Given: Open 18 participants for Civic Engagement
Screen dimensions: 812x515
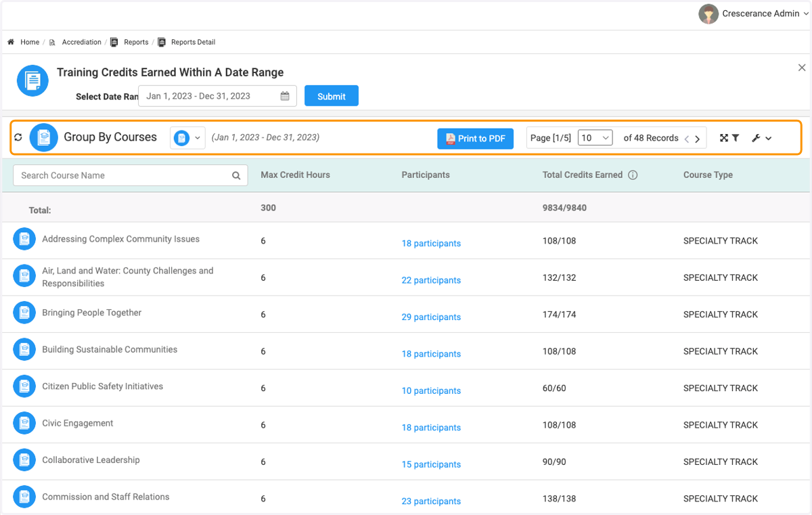Looking at the screenshot, I should [x=431, y=428].
